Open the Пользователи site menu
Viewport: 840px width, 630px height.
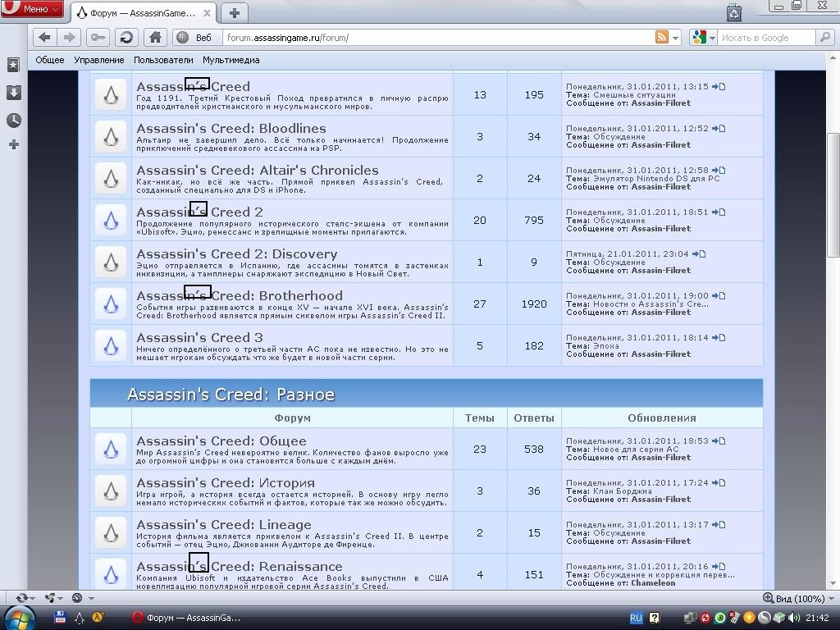pos(163,60)
